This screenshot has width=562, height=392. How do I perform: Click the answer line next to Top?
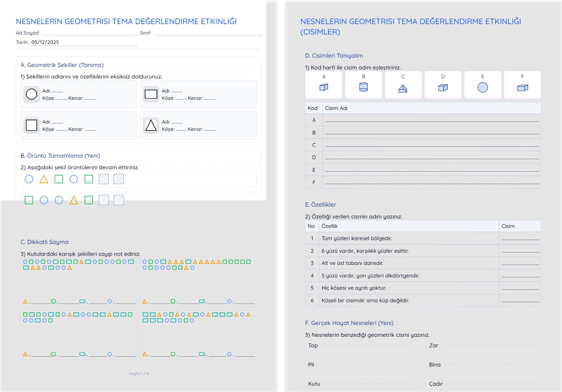(x=367, y=346)
